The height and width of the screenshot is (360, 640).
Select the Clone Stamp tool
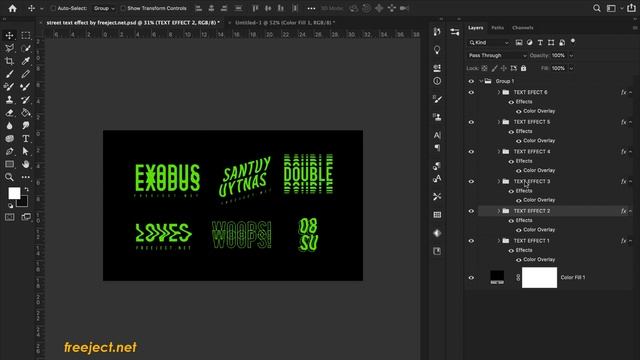tap(9, 100)
